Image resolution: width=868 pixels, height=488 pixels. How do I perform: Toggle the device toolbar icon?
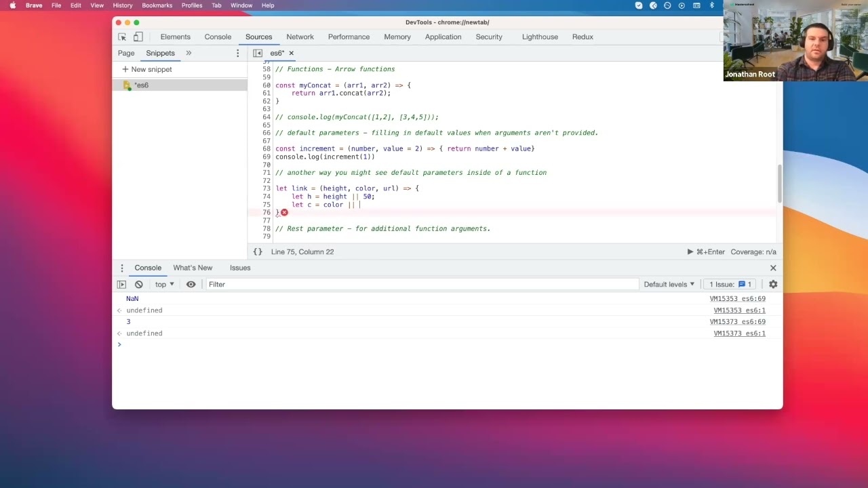pyautogui.click(x=138, y=37)
